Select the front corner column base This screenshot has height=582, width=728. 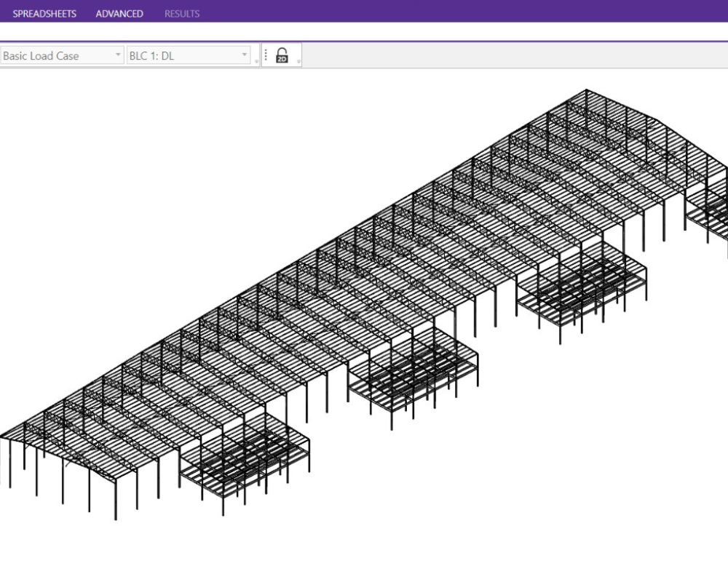click(115, 515)
